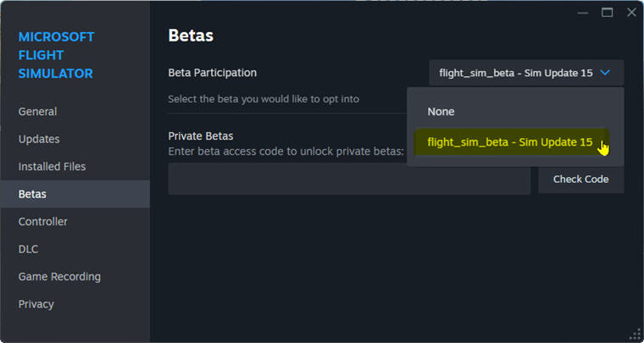Open the General settings tab
Screen dimensions: 644x343
[x=38, y=112]
